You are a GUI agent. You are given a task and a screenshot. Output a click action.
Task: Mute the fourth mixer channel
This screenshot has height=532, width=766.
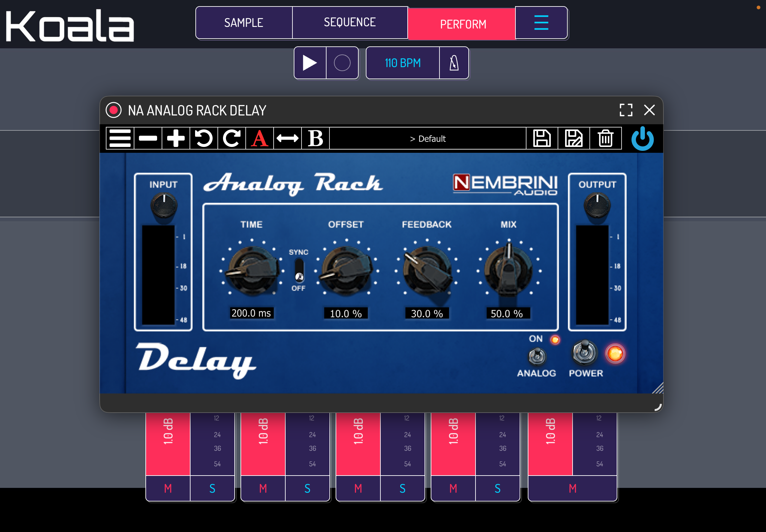[453, 488]
